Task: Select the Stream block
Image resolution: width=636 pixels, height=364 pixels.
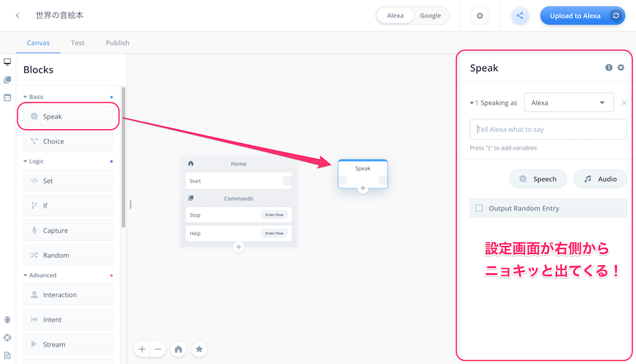Action: click(x=68, y=344)
